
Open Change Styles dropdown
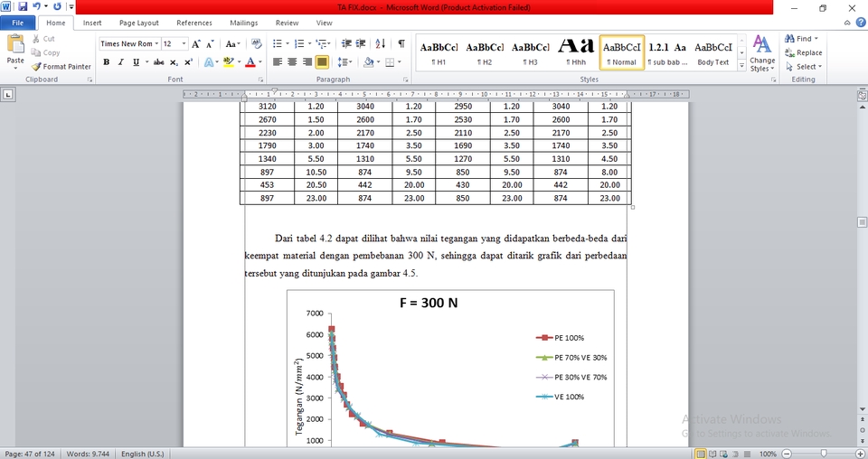(x=762, y=53)
